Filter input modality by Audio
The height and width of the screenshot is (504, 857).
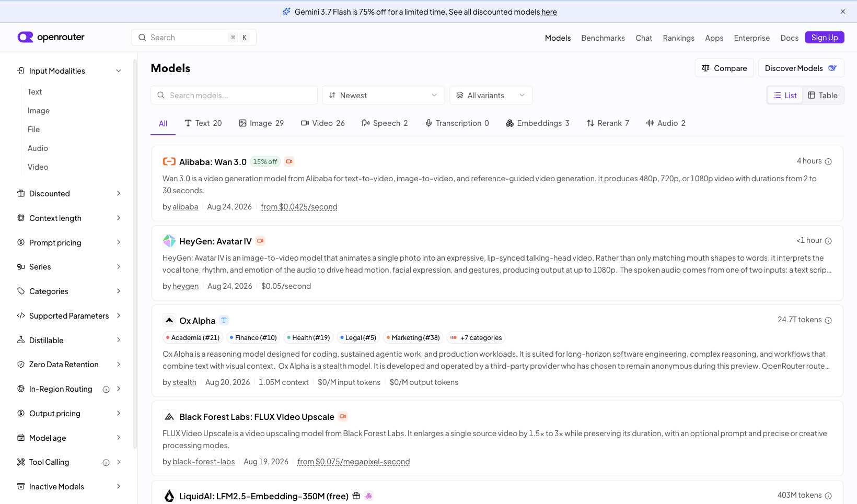point(38,148)
